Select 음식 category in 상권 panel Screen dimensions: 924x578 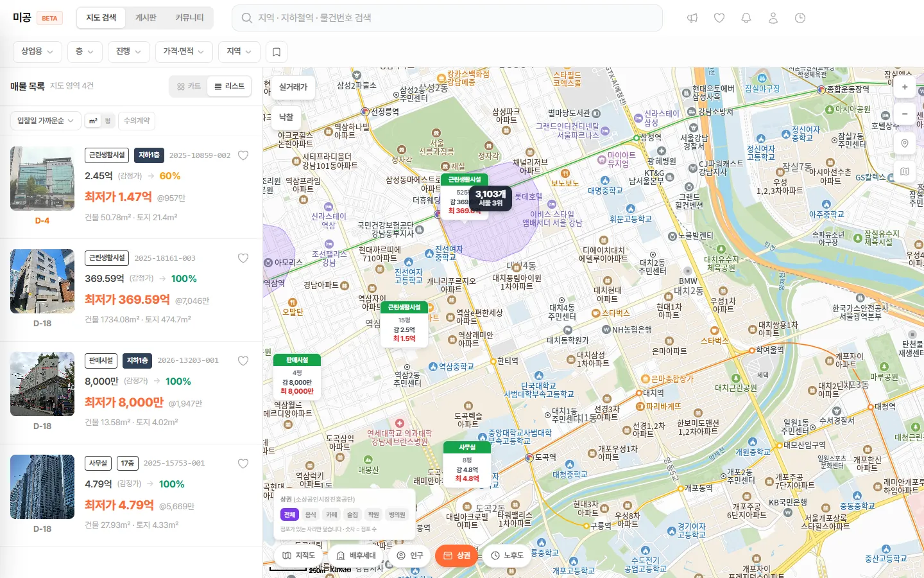click(311, 514)
